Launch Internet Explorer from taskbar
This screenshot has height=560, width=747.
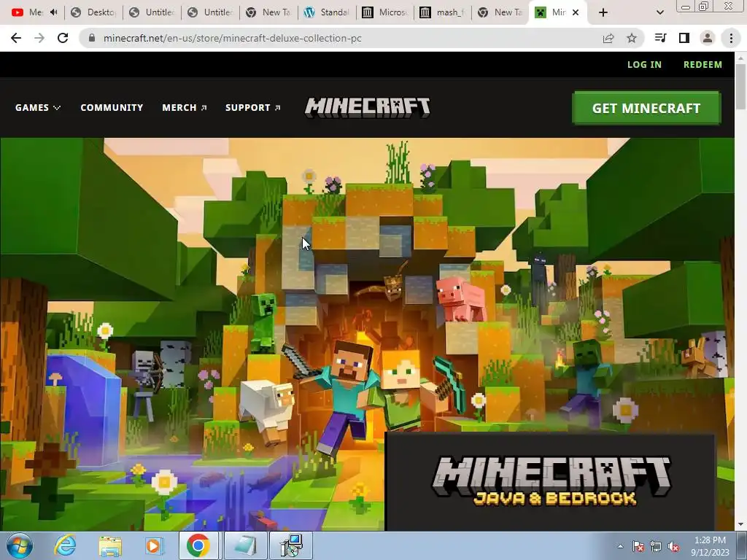(65, 545)
